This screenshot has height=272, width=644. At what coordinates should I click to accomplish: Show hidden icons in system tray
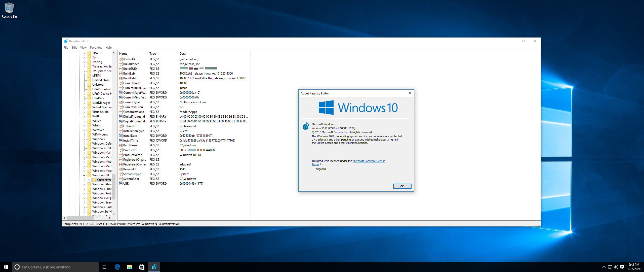[x=604, y=267]
